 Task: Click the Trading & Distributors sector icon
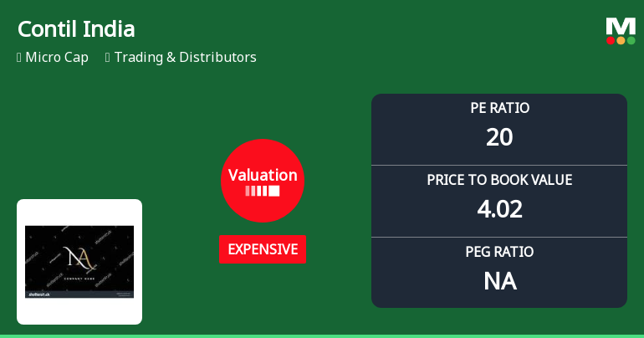point(108,58)
